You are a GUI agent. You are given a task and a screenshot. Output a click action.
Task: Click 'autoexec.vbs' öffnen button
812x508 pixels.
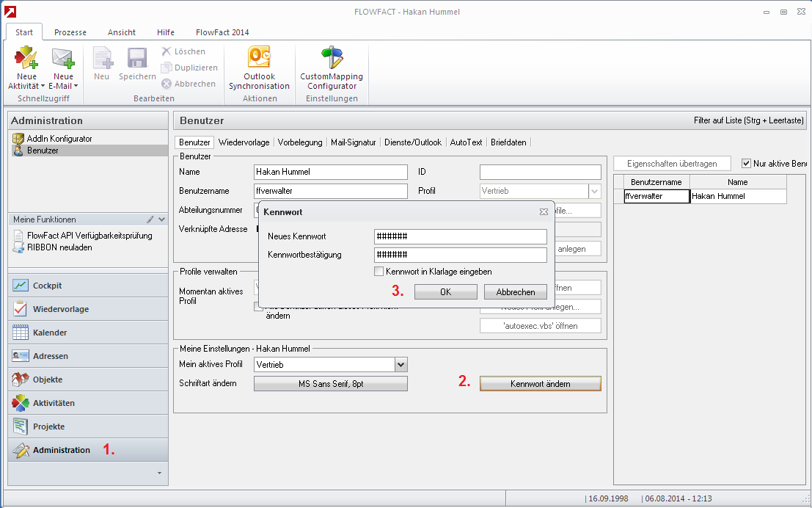pos(540,326)
